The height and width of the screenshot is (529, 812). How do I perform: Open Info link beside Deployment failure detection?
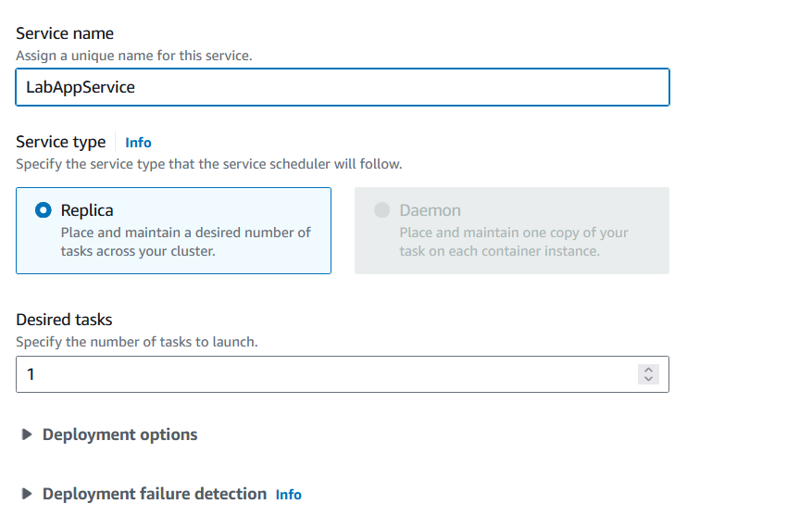point(289,495)
